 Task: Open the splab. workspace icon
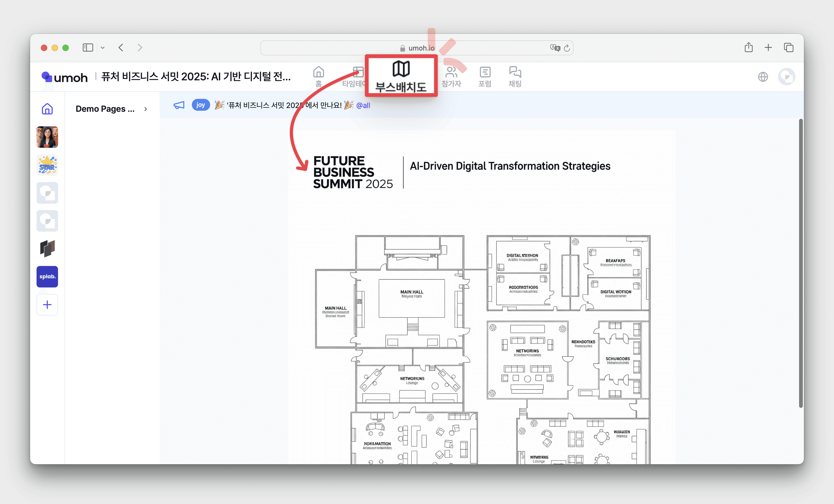(47, 276)
